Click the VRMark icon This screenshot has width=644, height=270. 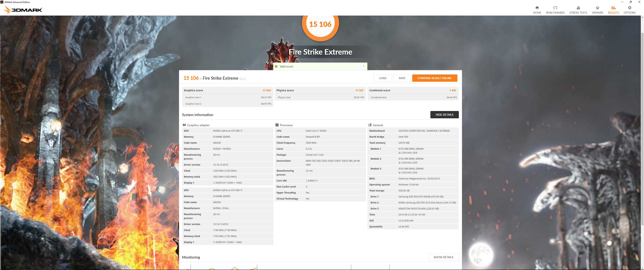(597, 8)
